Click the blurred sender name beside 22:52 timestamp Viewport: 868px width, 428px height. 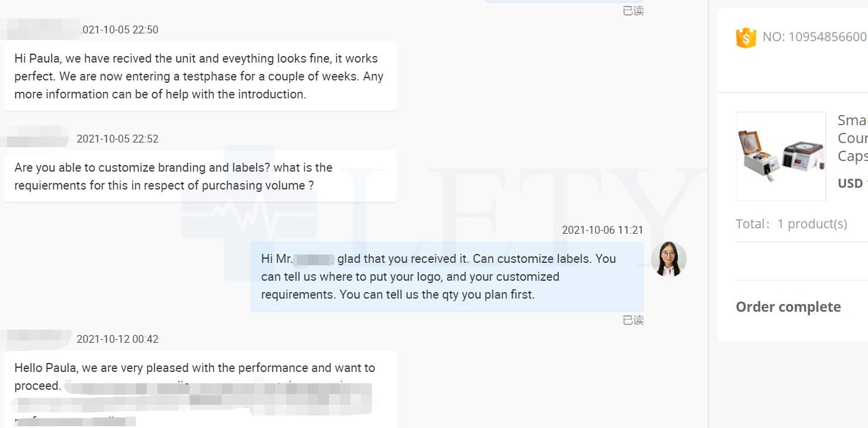tap(36, 137)
